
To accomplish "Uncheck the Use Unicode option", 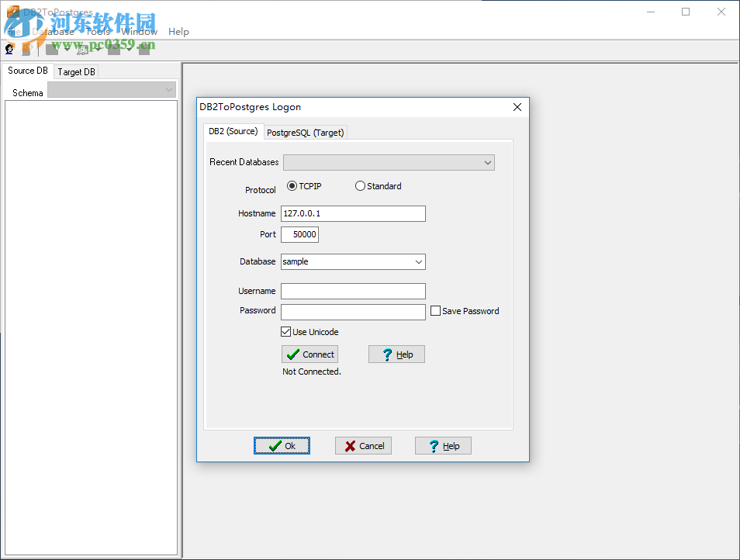I will pos(285,331).
